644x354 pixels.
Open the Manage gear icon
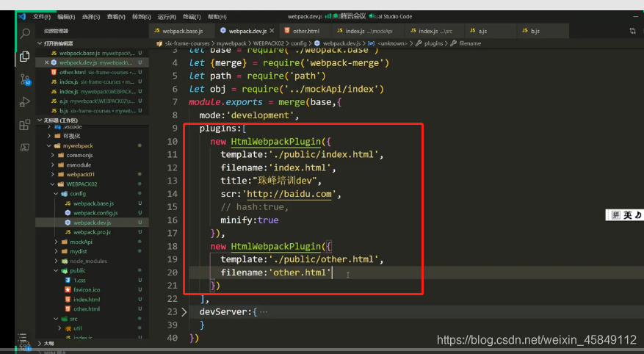point(25,344)
